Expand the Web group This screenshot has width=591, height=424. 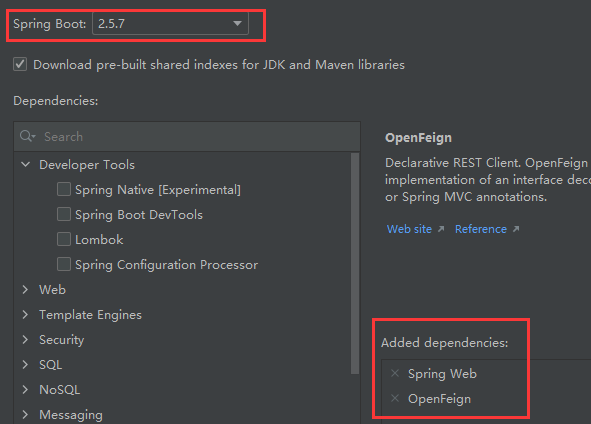coord(25,289)
